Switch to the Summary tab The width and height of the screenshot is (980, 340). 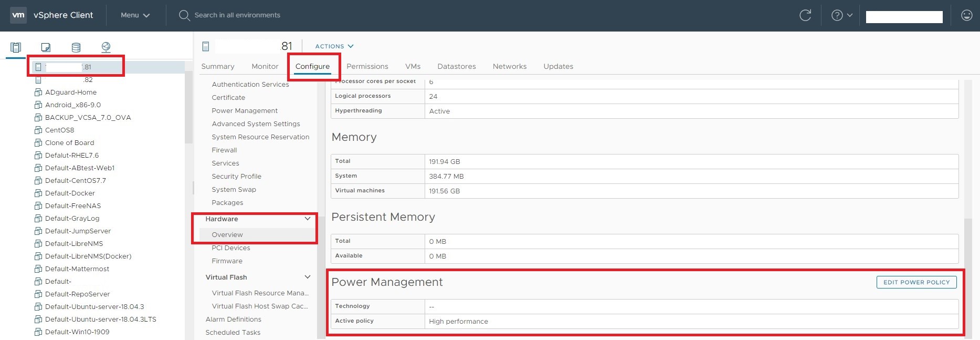point(218,66)
